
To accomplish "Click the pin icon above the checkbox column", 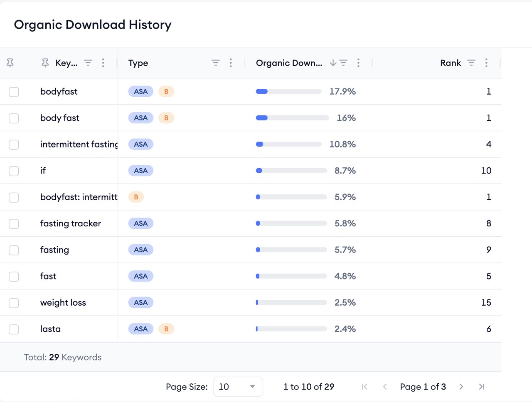I will click(10, 63).
